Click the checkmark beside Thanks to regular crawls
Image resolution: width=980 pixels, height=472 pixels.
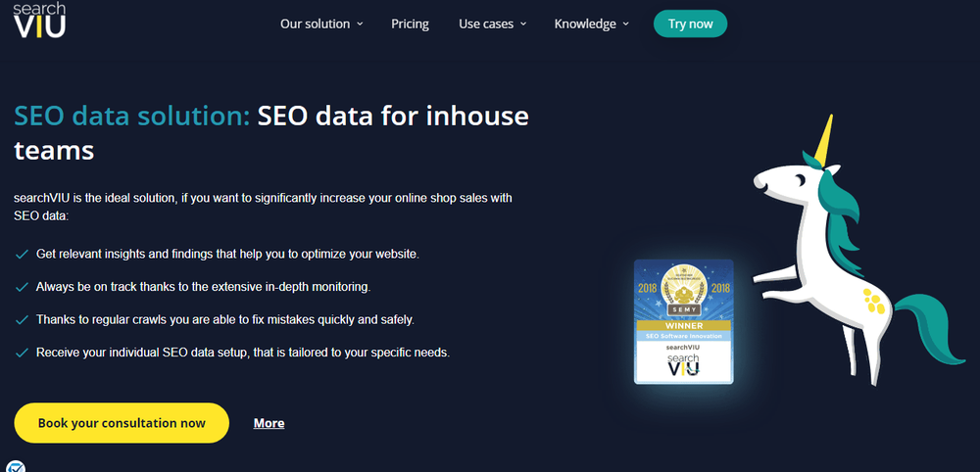pos(22,319)
